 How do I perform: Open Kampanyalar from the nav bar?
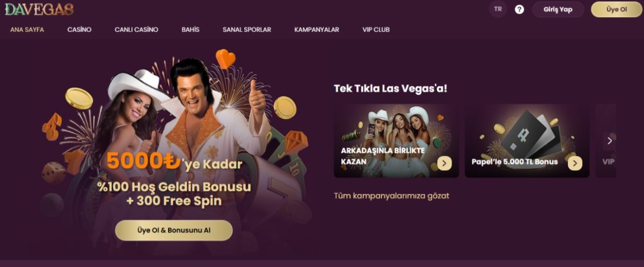point(317,29)
